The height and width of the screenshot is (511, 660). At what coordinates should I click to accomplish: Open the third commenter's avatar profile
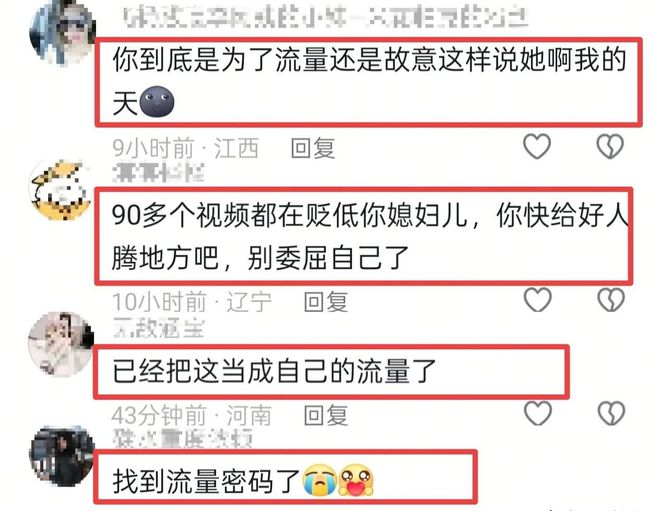tap(61, 343)
